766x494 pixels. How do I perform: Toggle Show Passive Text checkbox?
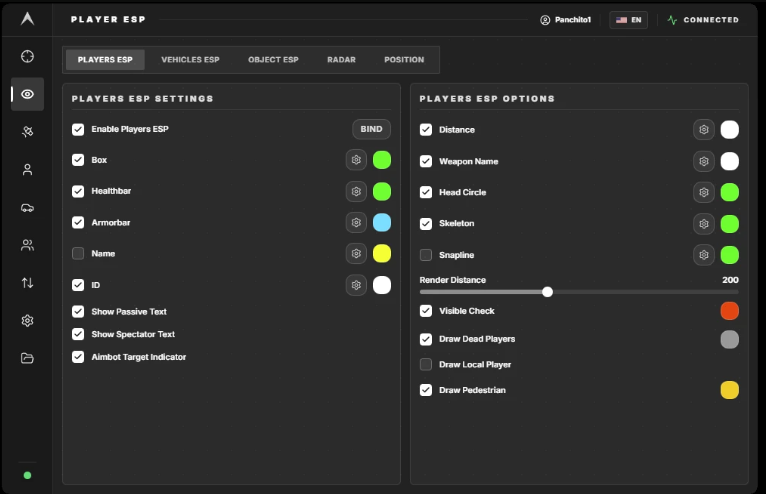click(78, 312)
